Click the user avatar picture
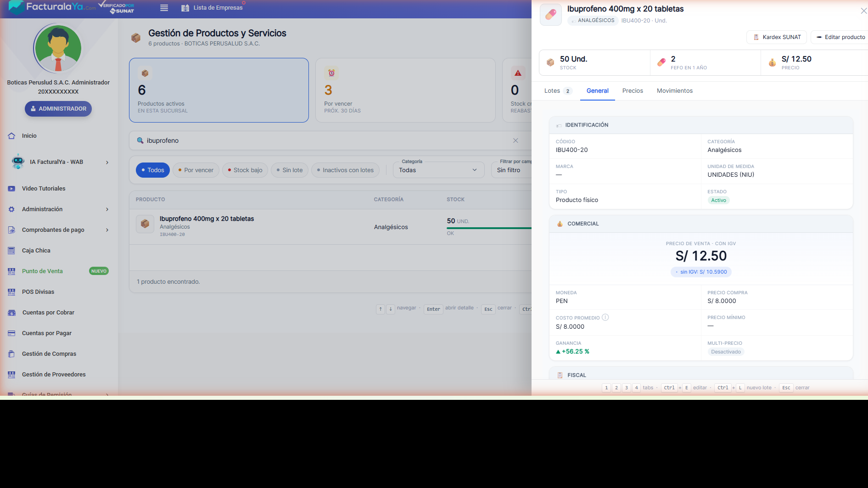 point(58,48)
